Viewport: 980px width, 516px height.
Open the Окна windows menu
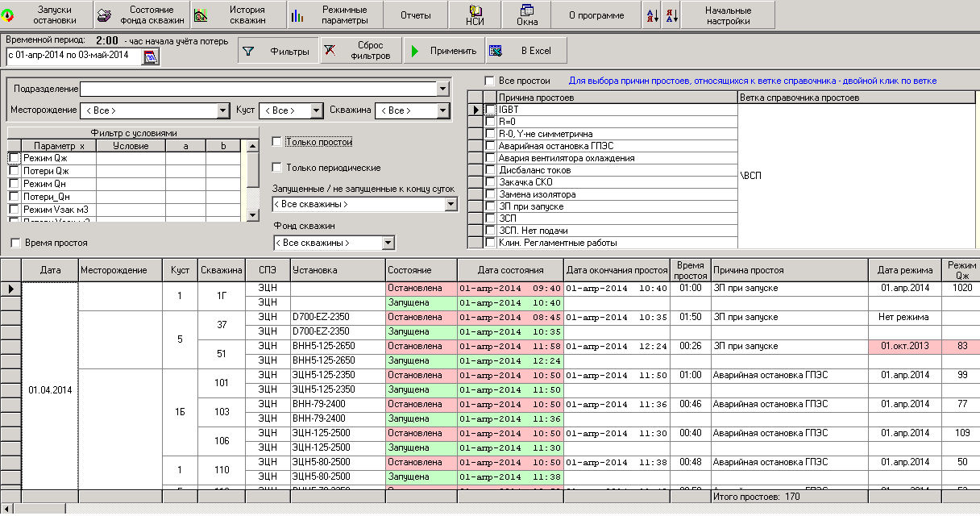click(x=527, y=15)
